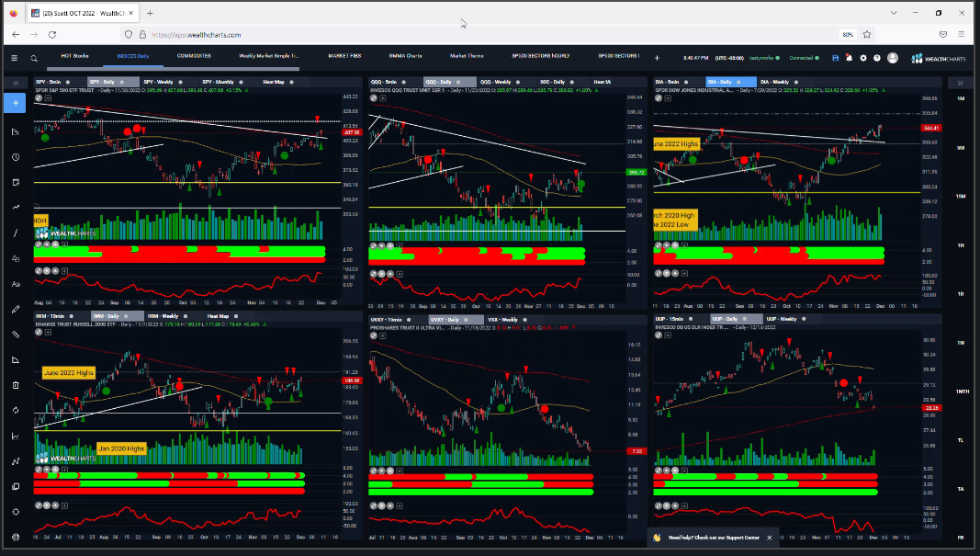Toggle visibility icon on IWM daily chart
This screenshot has width=980, height=556.
click(39, 332)
